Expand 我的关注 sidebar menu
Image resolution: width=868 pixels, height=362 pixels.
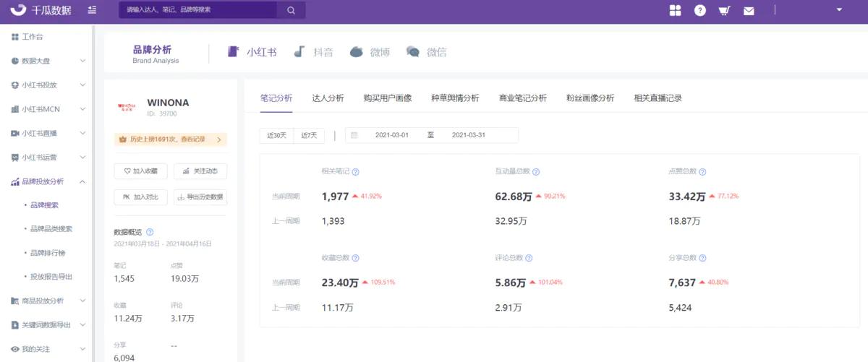pos(46,349)
